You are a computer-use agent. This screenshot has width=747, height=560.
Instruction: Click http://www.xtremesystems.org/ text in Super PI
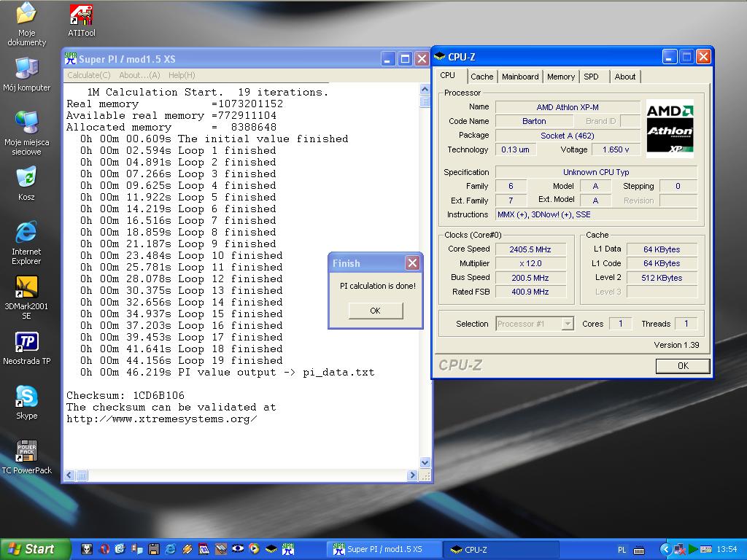tap(161, 419)
